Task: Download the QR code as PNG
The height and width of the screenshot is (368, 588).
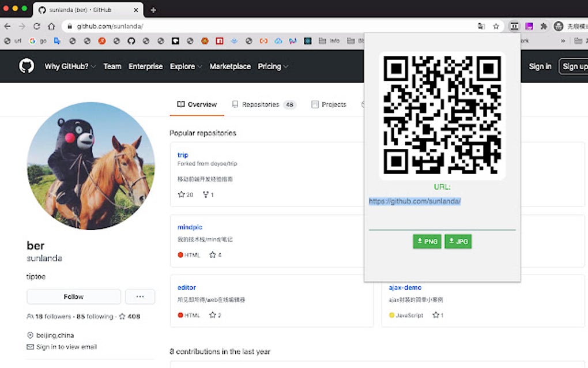Action: click(427, 241)
